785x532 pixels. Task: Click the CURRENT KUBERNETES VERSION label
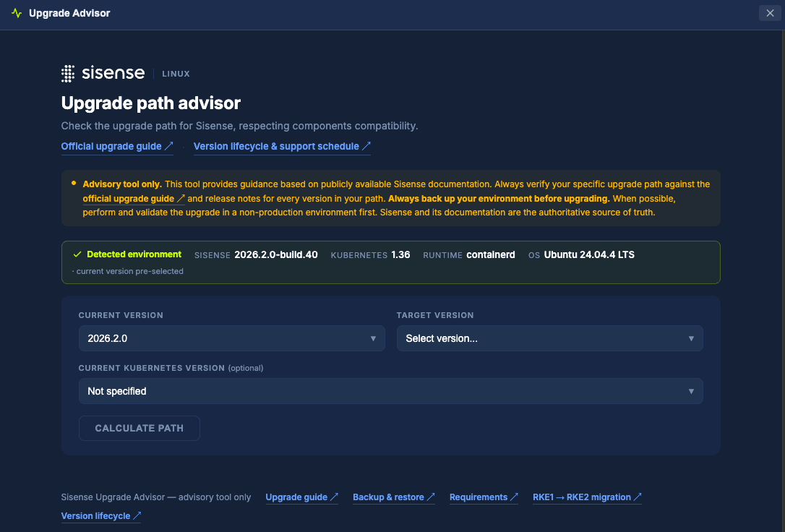152,368
